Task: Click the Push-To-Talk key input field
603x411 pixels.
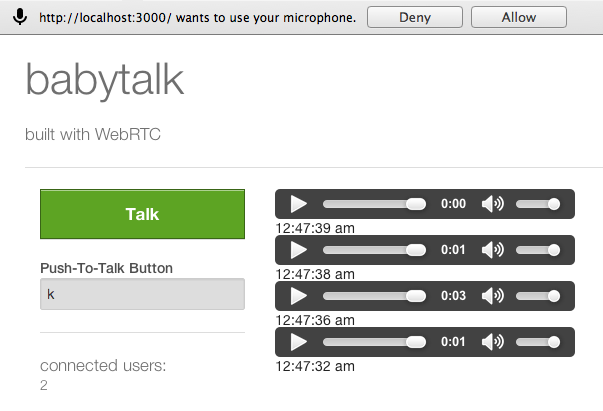Action: (142, 294)
